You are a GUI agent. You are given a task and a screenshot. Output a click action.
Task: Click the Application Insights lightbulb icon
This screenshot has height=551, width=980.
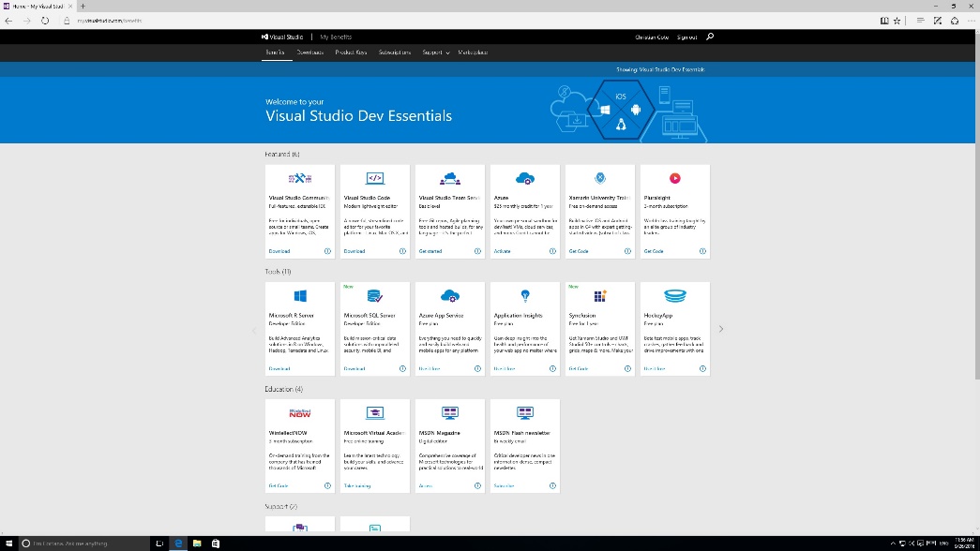(525, 295)
